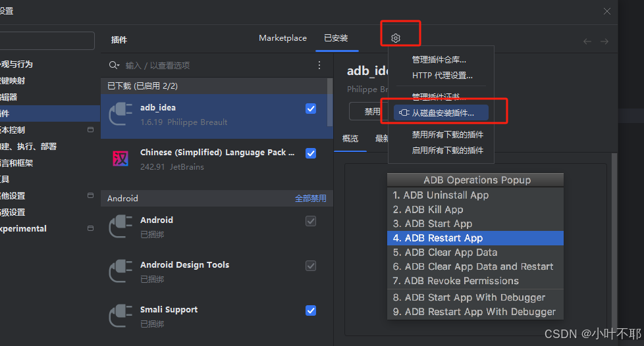Click the Chinese Language Pack plugin icon

coord(121,159)
